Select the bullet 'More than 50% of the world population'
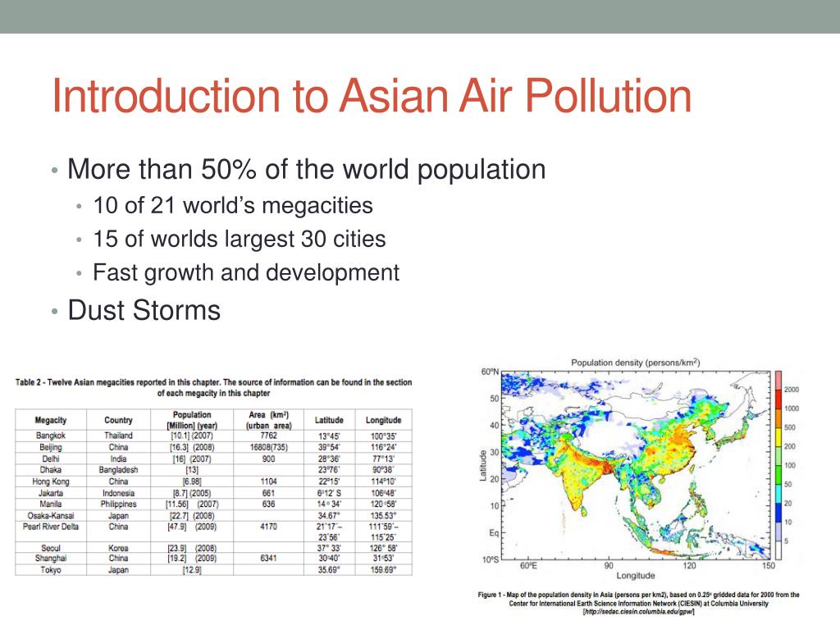840x630 pixels. tap(307, 169)
